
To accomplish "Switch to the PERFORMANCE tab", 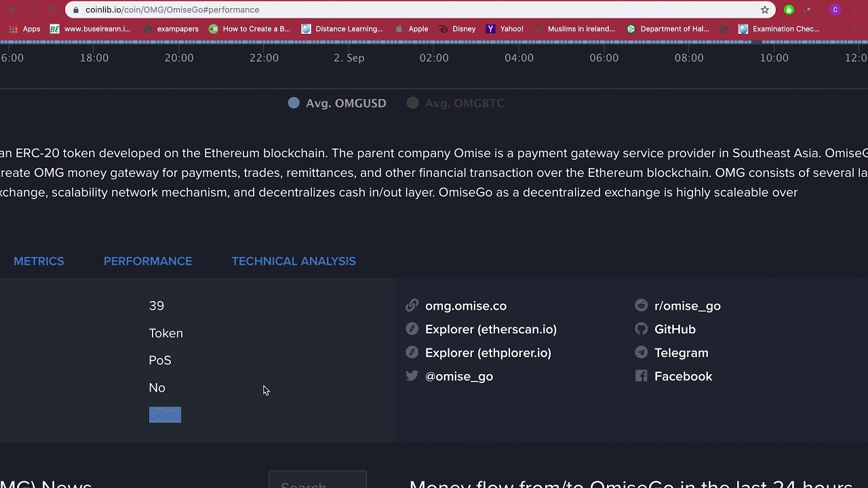I will (x=148, y=261).
